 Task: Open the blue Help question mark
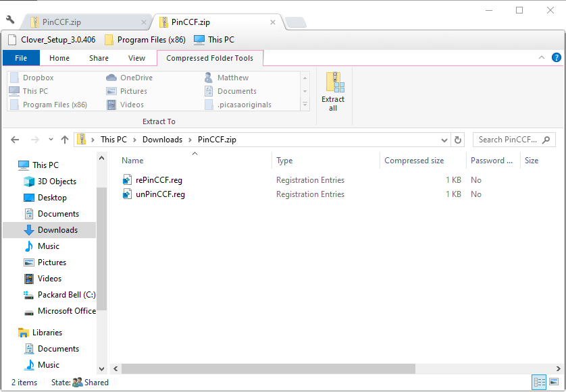(x=557, y=57)
